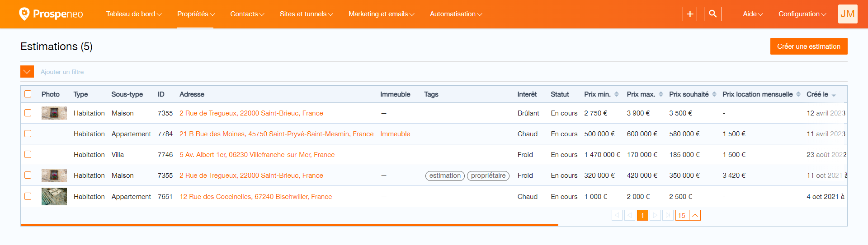Open the JM user avatar menu
This screenshot has width=868, height=245.
click(848, 14)
